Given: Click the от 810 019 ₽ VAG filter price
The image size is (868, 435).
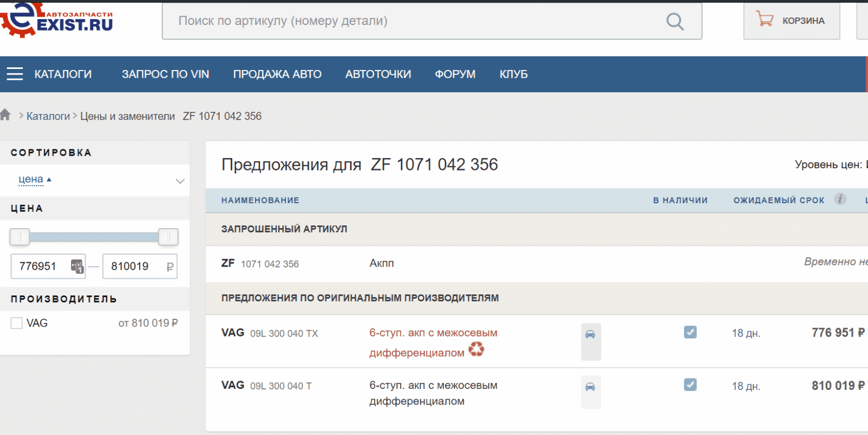Looking at the screenshot, I should point(148,323).
